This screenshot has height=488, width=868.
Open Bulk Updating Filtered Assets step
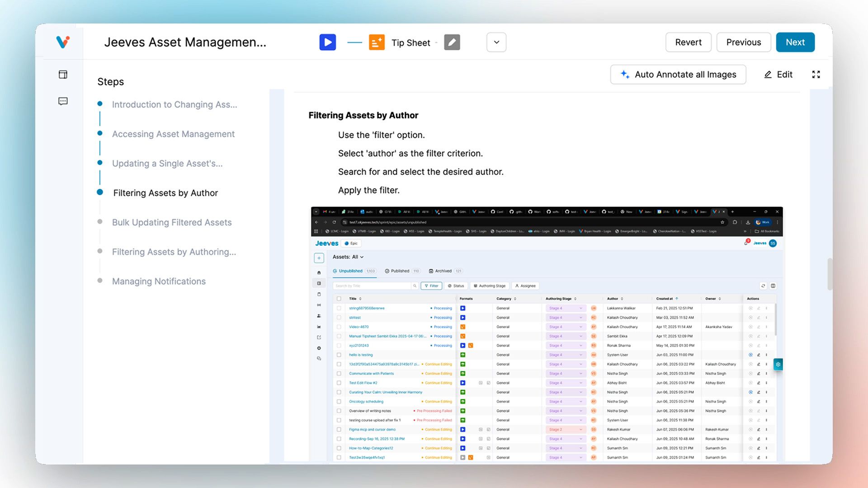pos(171,222)
